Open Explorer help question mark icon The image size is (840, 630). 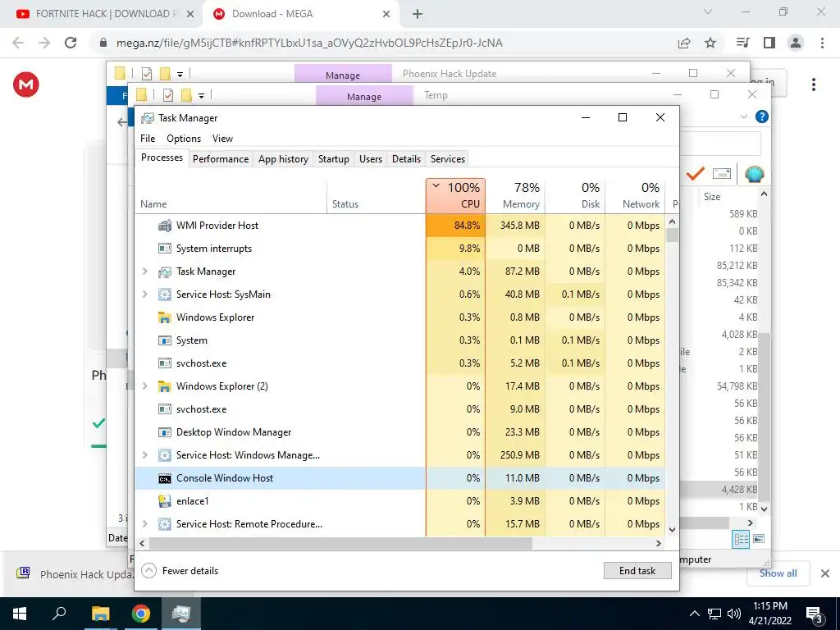click(762, 116)
